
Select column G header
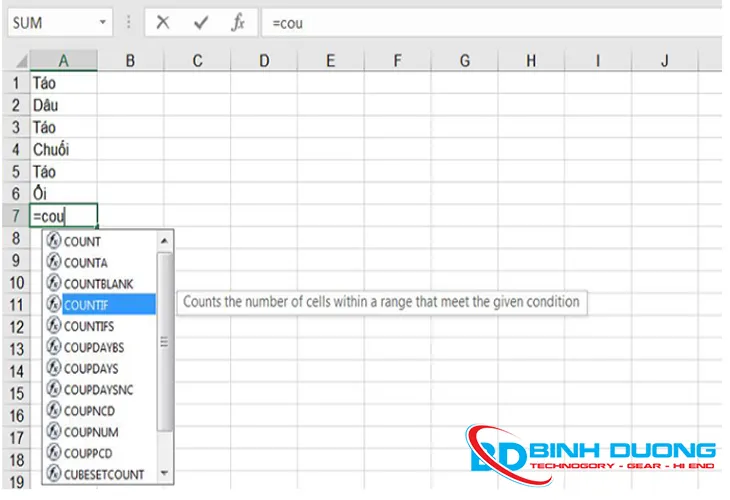click(x=465, y=61)
